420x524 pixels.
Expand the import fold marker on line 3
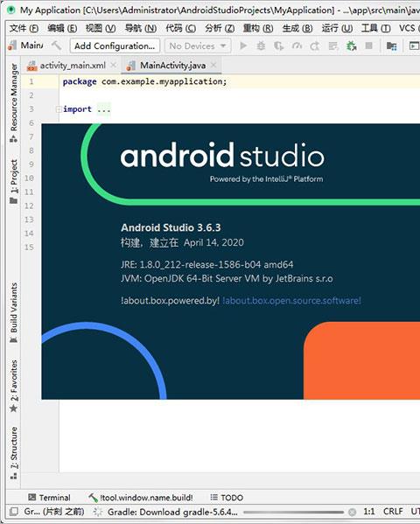(59, 109)
